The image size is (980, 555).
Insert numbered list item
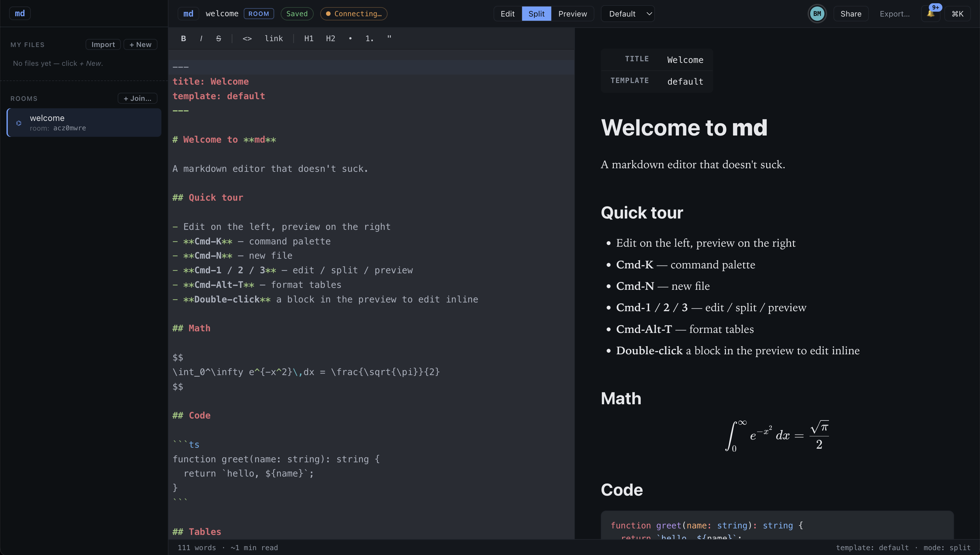point(369,39)
